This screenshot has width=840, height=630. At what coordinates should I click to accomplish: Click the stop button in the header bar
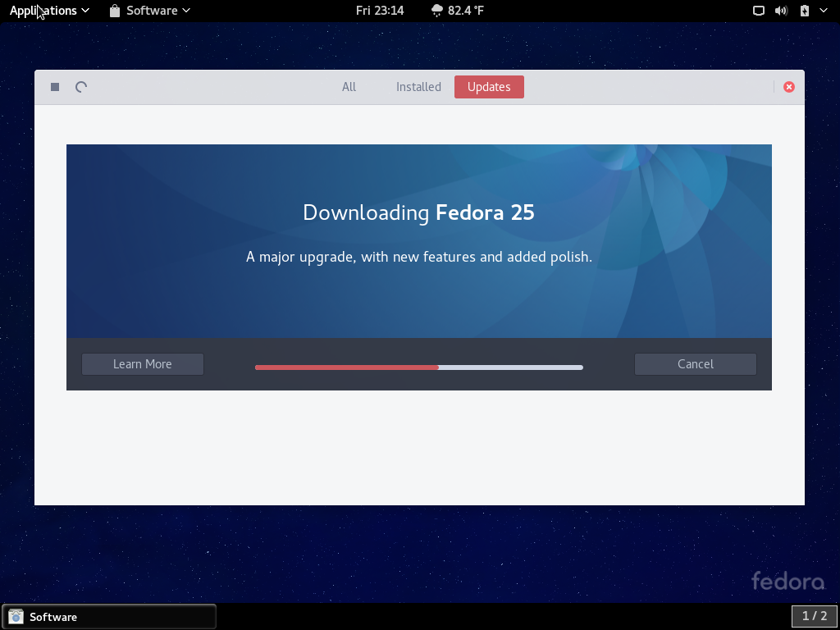coord(55,87)
